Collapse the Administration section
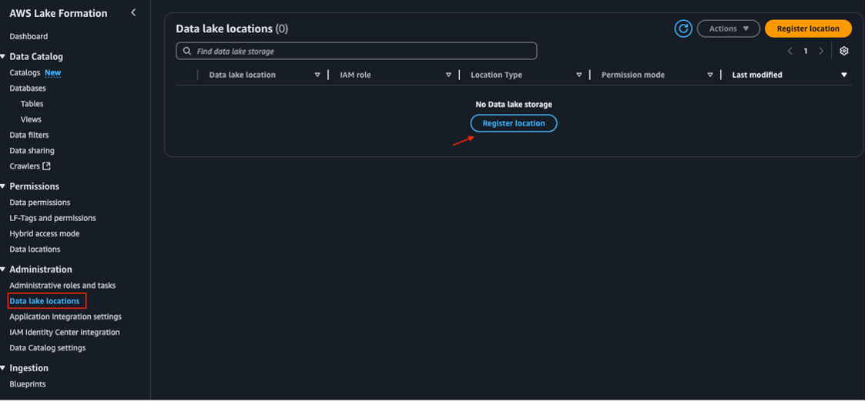The height and width of the screenshot is (402, 868). click(3, 269)
